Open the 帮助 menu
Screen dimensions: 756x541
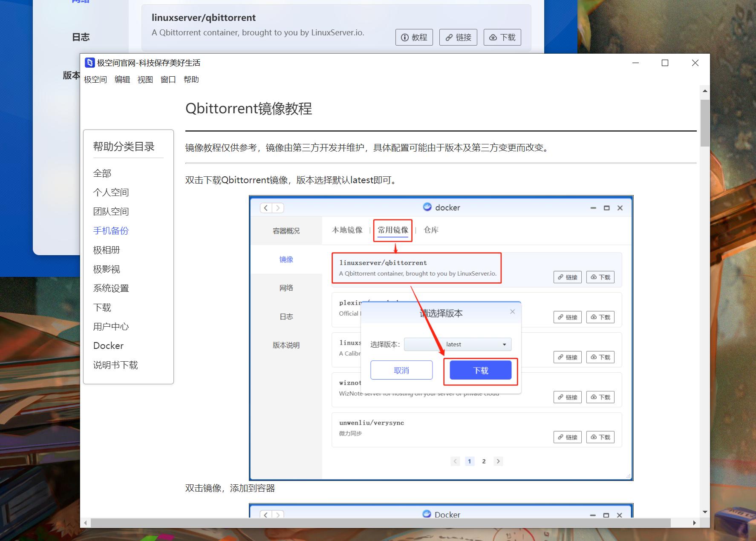[x=191, y=79]
